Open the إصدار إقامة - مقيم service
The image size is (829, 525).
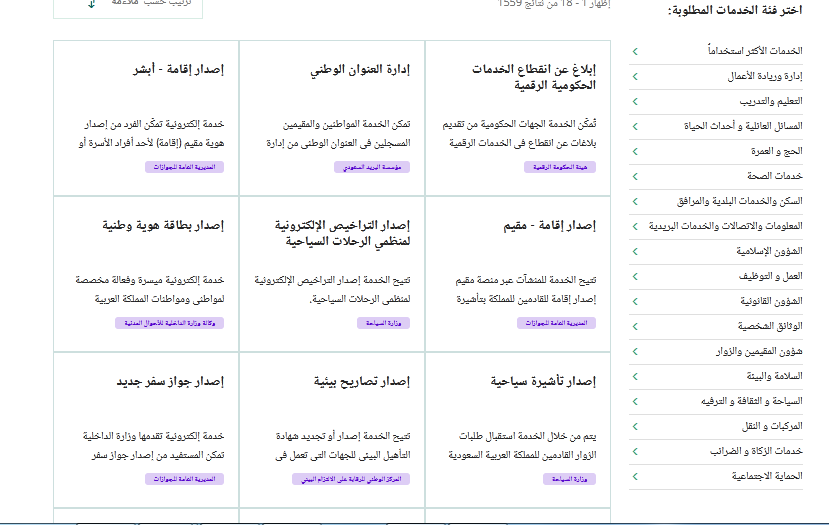pos(549,226)
